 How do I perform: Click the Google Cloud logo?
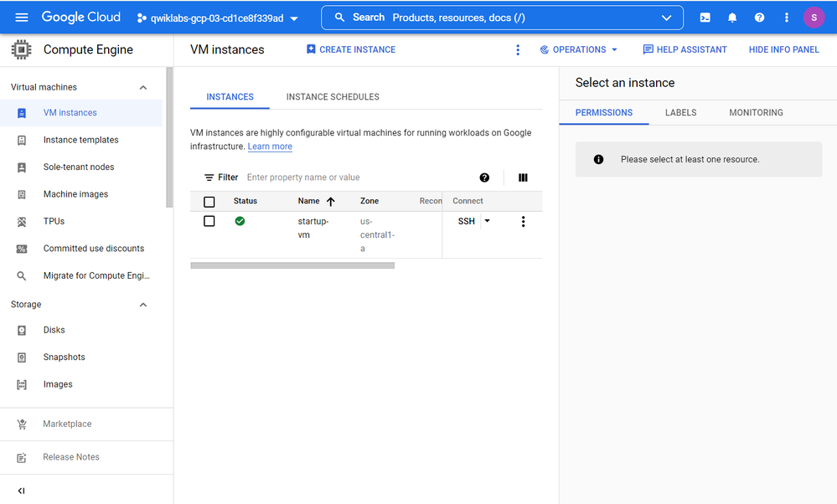[81, 17]
